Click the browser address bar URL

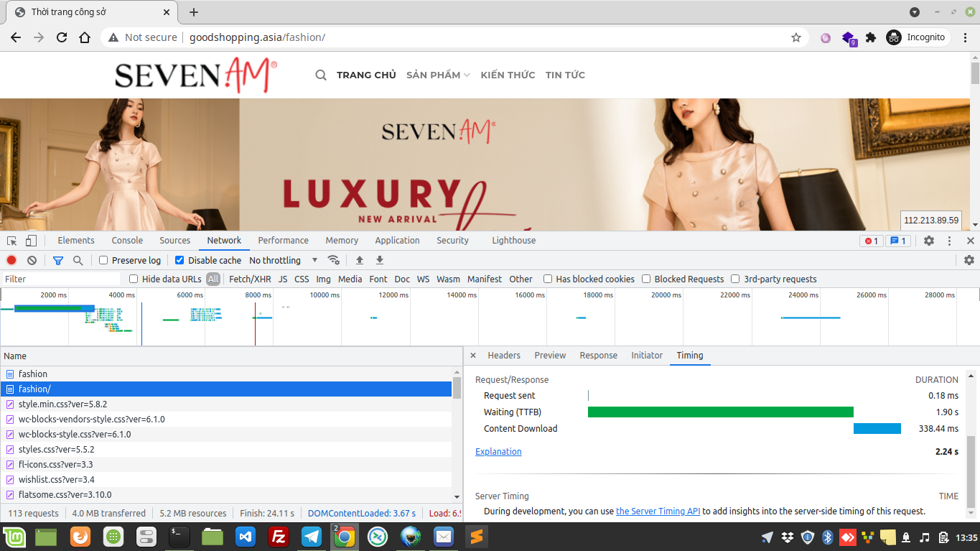pyautogui.click(x=257, y=37)
